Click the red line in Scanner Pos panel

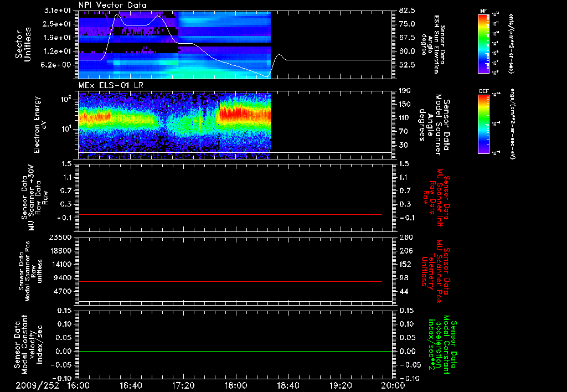coord(230,281)
